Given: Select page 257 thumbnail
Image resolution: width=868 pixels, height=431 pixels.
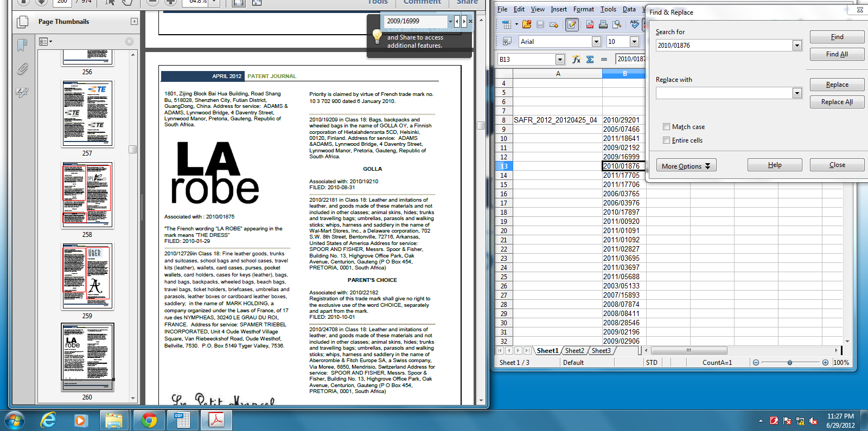Looking at the screenshot, I should [x=87, y=114].
